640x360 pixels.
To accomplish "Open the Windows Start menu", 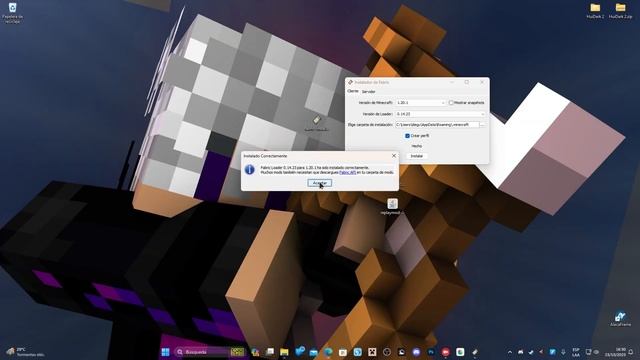I will coord(165,352).
